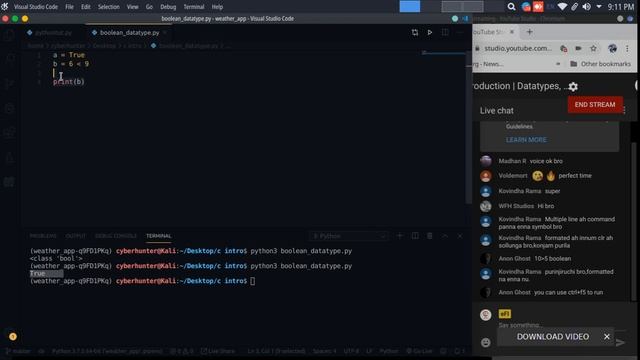640x360 pixels.
Task: Click the clock showing 9:11 PM
Action: pos(621,7)
